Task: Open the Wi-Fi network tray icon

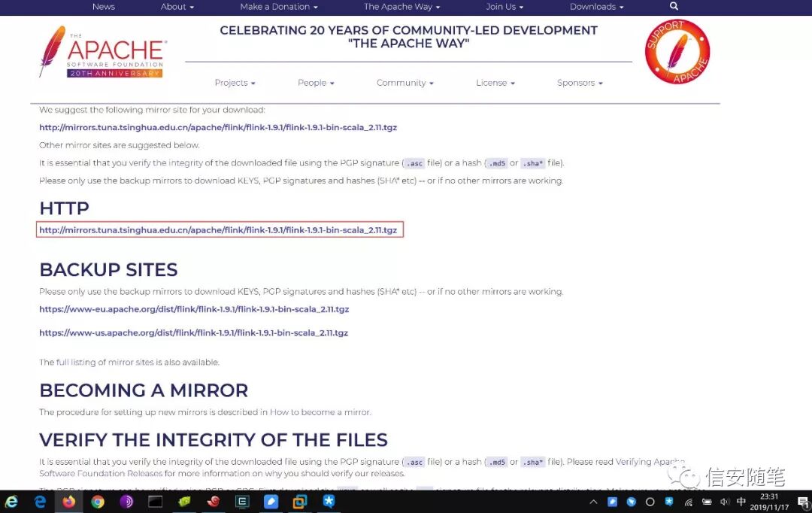Action: 688,502
